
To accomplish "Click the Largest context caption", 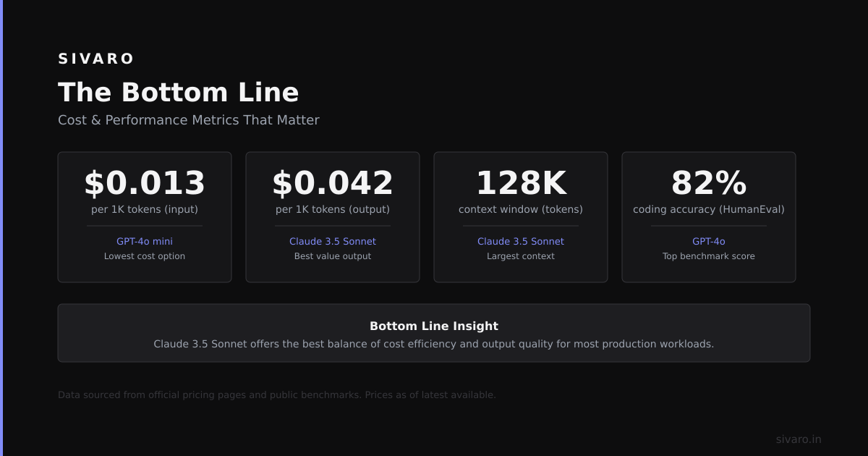I will 521,256.
